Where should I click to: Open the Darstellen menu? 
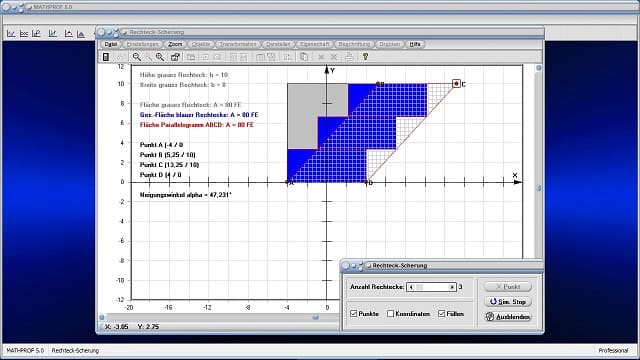278,44
